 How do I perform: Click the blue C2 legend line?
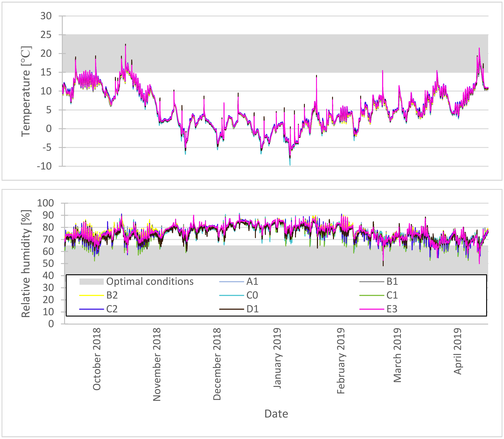click(x=91, y=309)
